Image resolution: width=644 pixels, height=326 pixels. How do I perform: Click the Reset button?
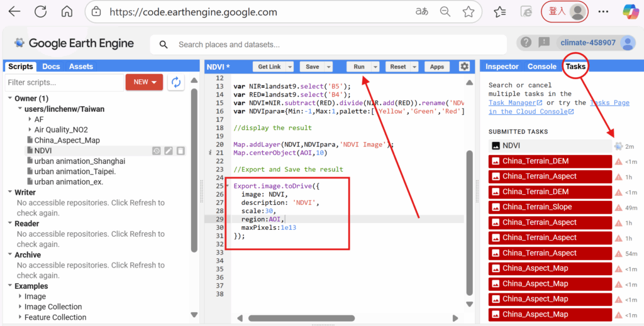pos(398,67)
